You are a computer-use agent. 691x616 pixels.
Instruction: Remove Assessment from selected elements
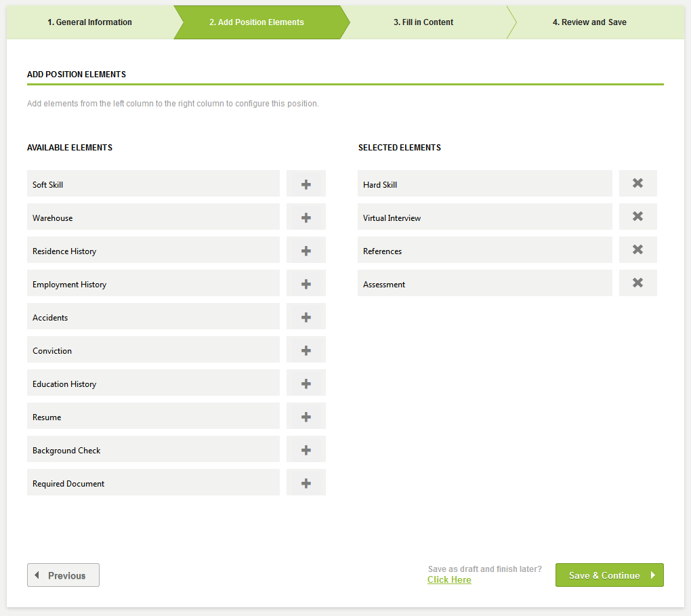[637, 283]
